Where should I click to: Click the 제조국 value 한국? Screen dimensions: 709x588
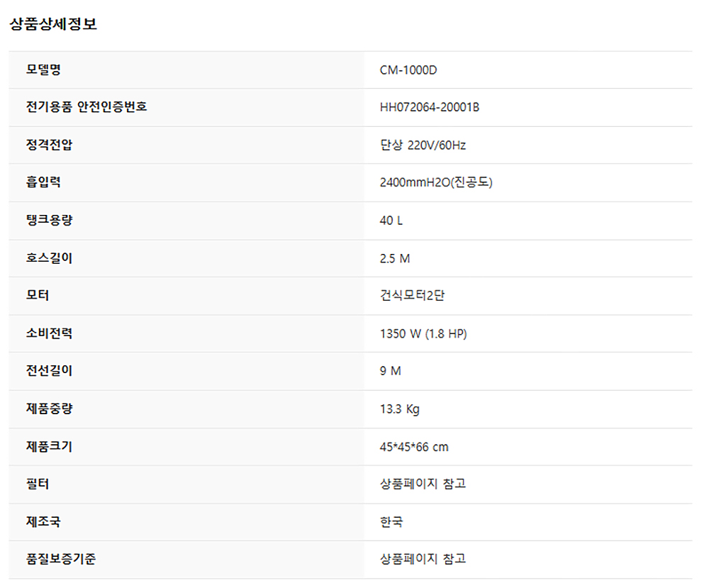(x=391, y=522)
